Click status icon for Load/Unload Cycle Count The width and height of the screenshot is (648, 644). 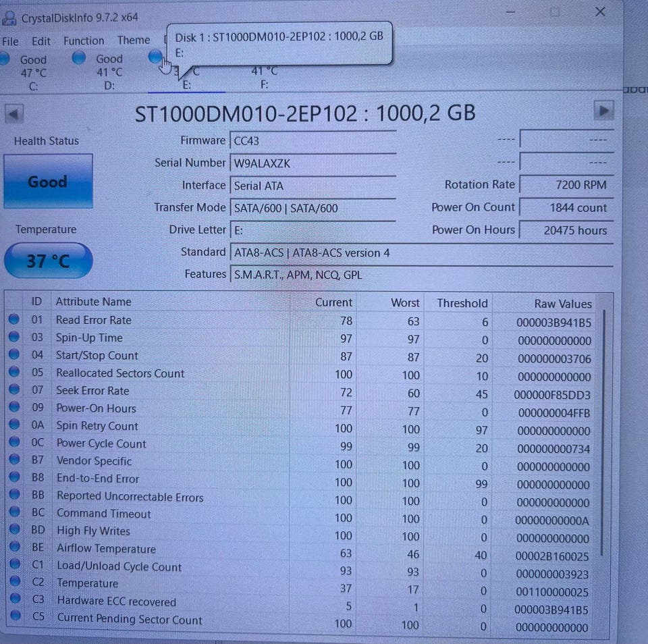16,564
